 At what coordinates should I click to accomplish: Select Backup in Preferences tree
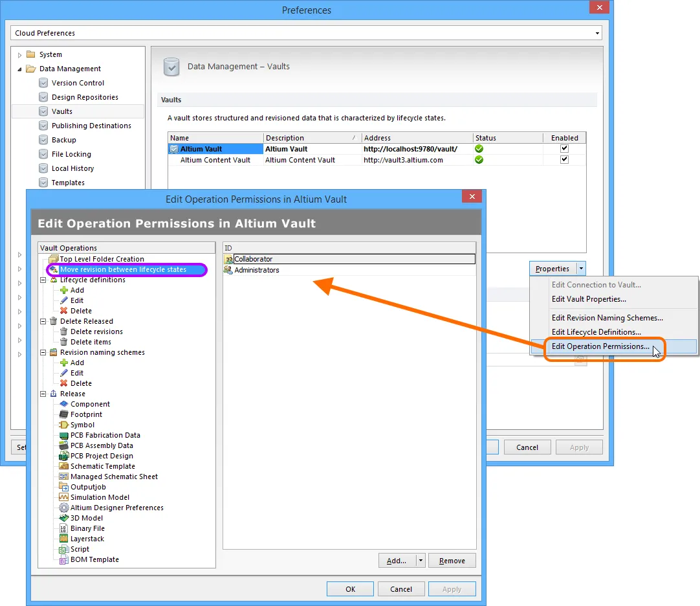click(x=64, y=140)
